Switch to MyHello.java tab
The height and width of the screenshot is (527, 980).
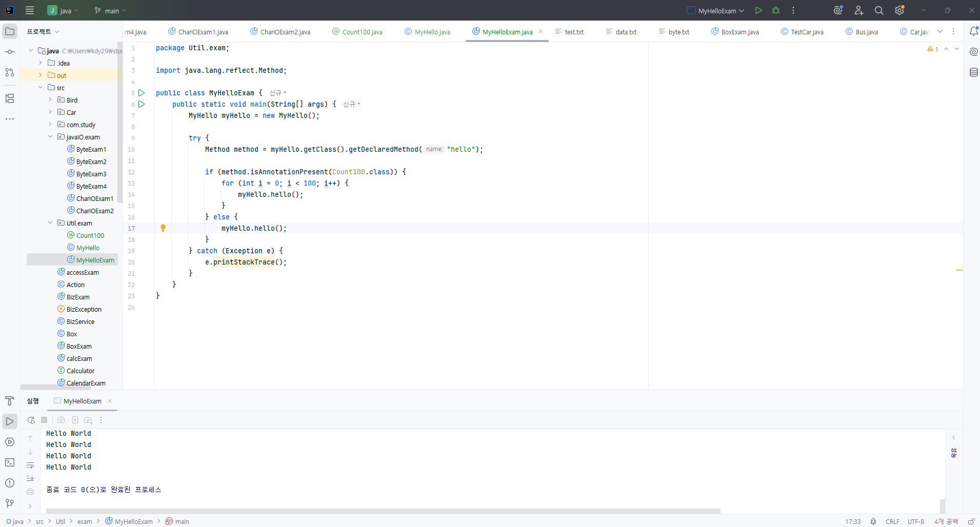click(x=427, y=32)
